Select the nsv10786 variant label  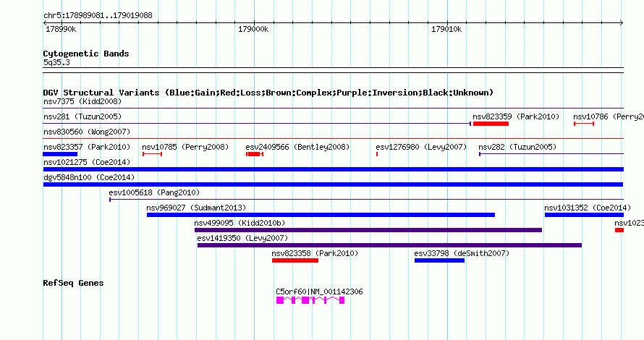point(609,116)
